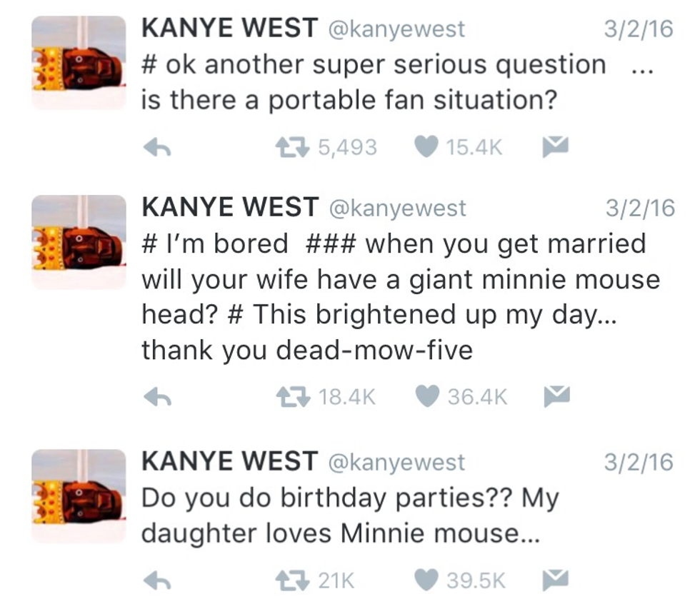Retweet the birthday parties tweet
700x614 pixels.
[x=291, y=581]
